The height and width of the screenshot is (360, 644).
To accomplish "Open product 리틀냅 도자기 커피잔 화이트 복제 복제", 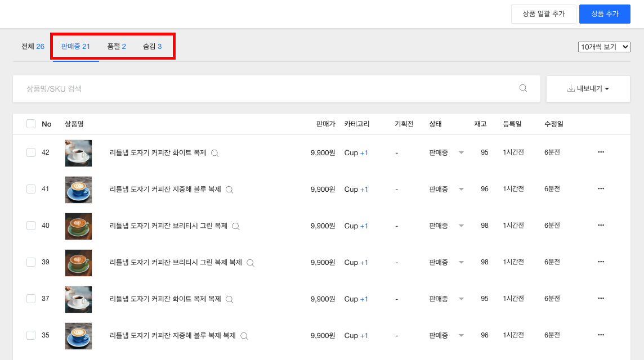I will (165, 299).
